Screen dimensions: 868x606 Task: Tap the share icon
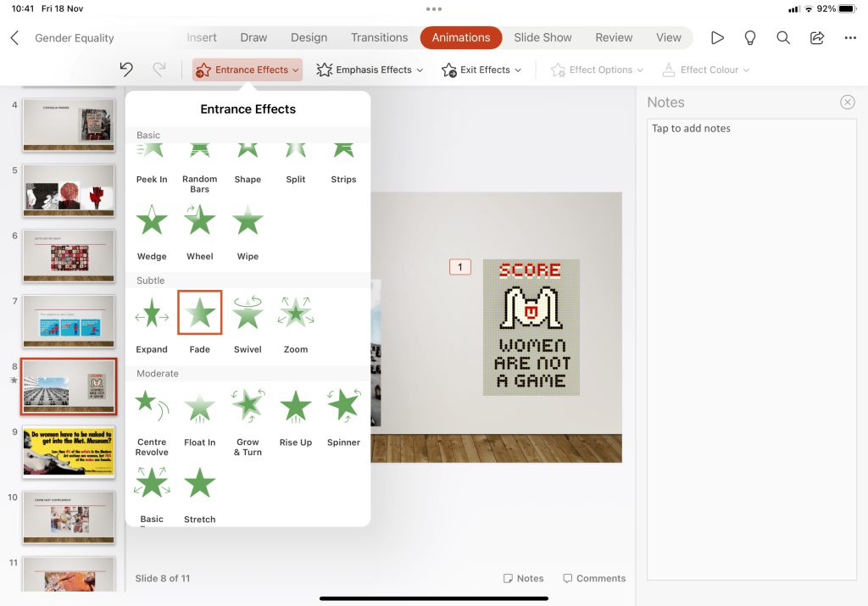[817, 37]
